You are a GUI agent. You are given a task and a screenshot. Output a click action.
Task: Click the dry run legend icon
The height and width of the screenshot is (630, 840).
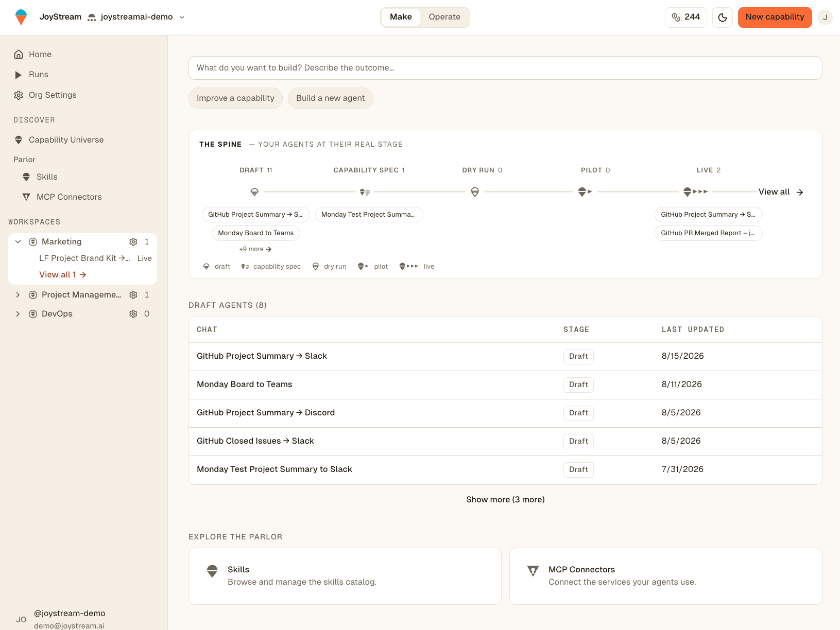click(316, 267)
